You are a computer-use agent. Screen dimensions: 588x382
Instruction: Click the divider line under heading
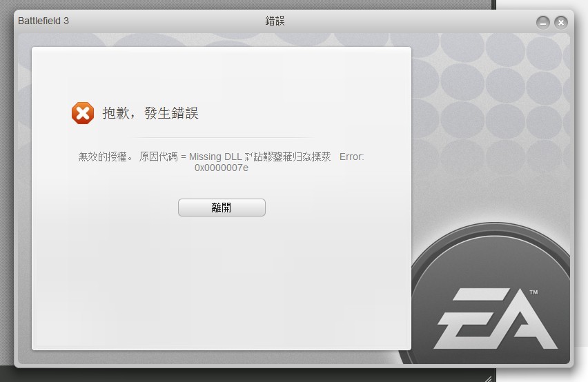coord(222,137)
